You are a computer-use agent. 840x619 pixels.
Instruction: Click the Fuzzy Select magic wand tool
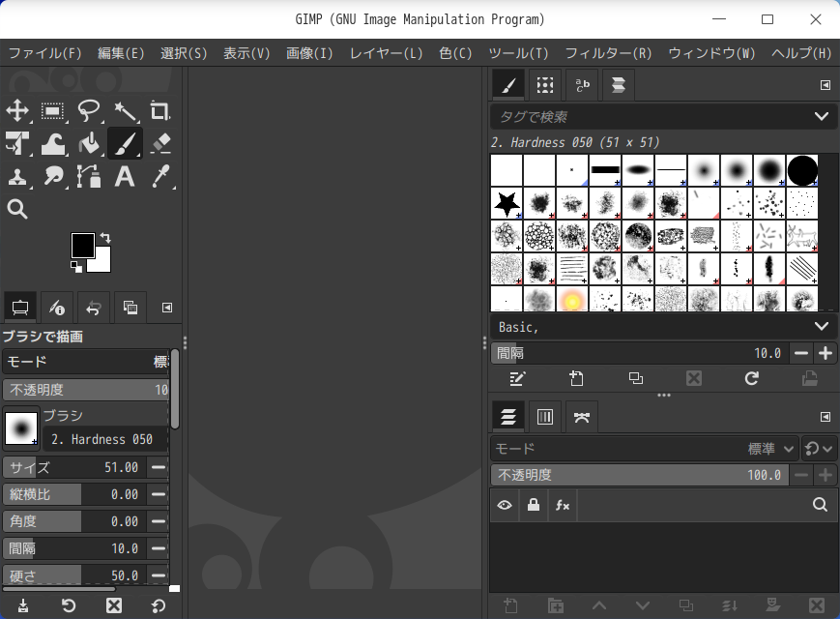(x=125, y=110)
